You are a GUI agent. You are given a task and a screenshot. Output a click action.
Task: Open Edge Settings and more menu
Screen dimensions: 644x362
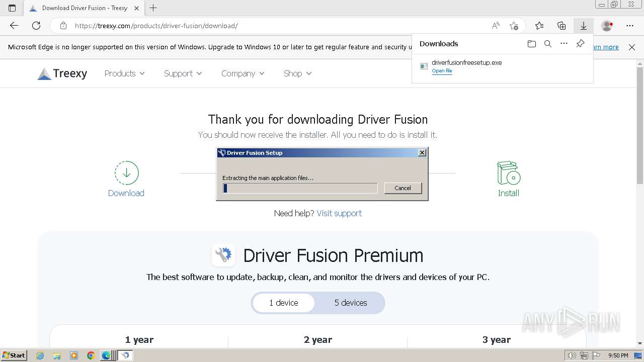click(630, 26)
